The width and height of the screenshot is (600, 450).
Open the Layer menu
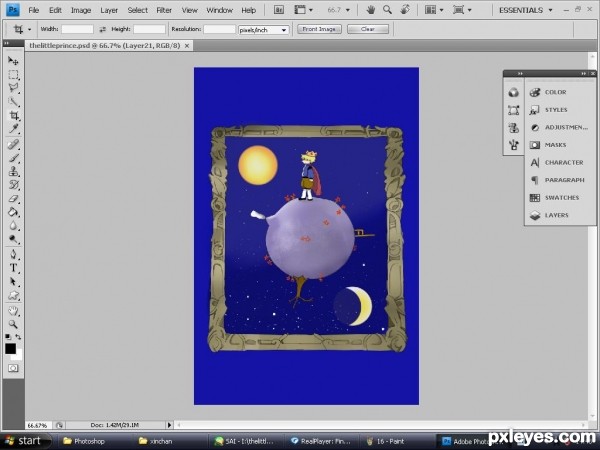pyautogui.click(x=109, y=10)
